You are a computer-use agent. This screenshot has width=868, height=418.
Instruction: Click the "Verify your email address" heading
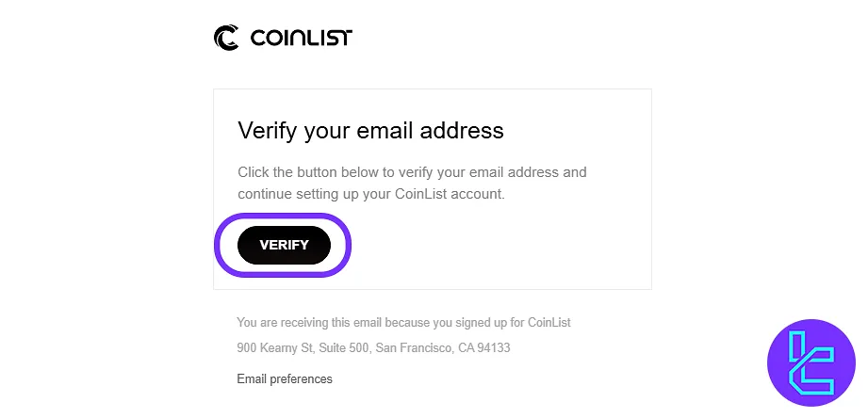tap(370, 130)
